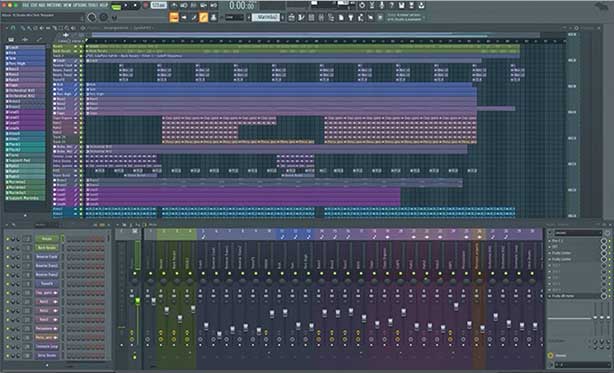Click the loop recording icon

click(214, 6)
